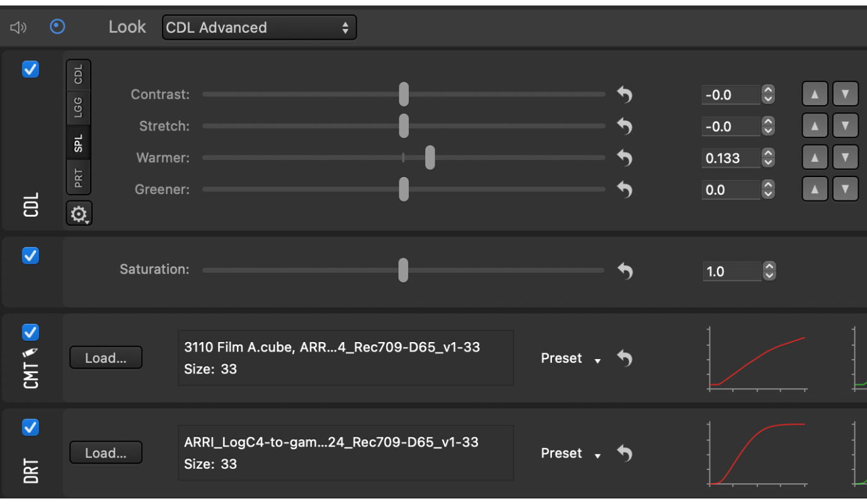Toggle the DRT node checkbox off
The image size is (867, 504).
click(x=30, y=427)
